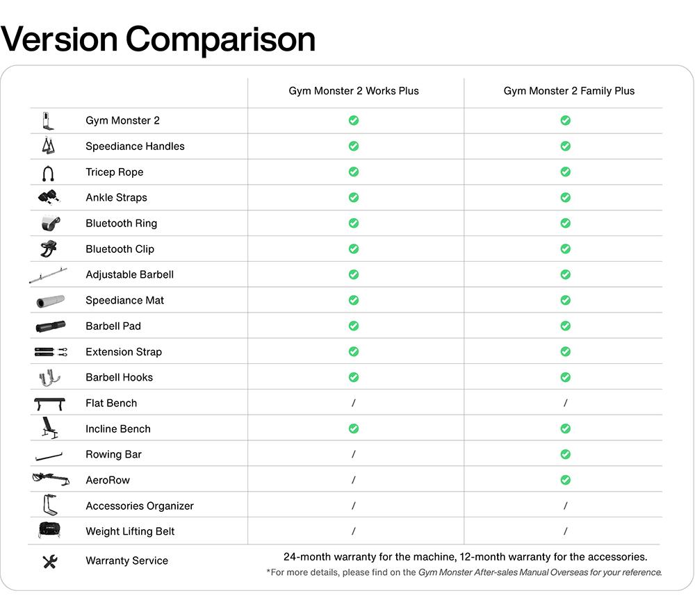Click the Gym Monster 2 machine icon
This screenshot has width=695, height=616.
point(49,121)
